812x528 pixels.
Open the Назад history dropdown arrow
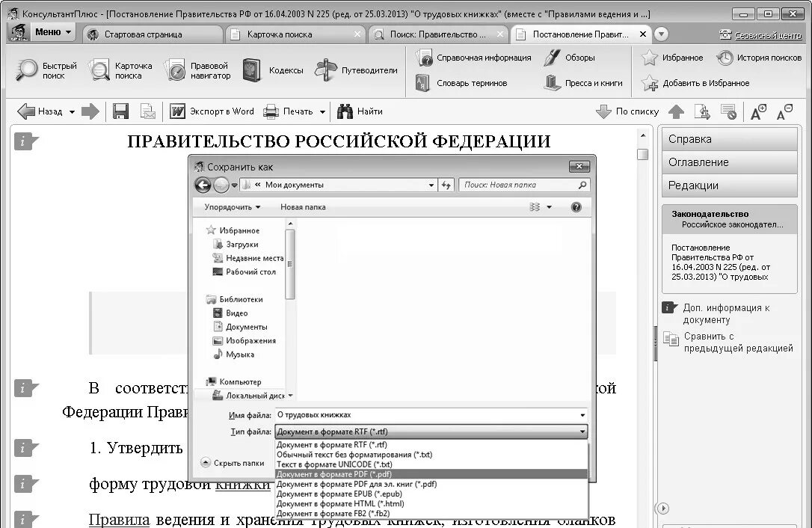pos(72,111)
